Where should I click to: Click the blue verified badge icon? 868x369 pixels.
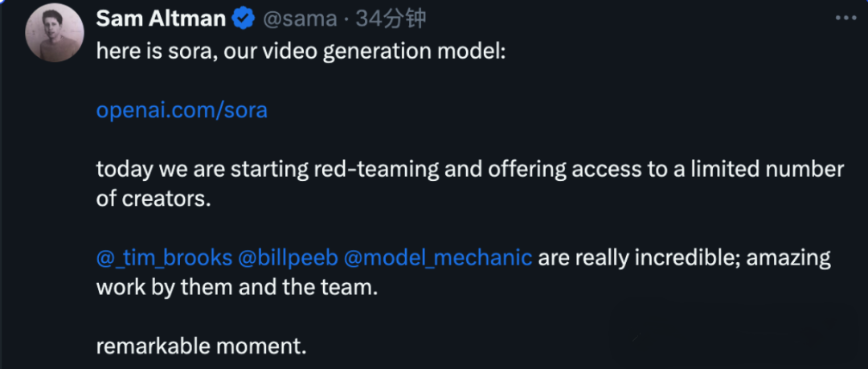coord(243,18)
